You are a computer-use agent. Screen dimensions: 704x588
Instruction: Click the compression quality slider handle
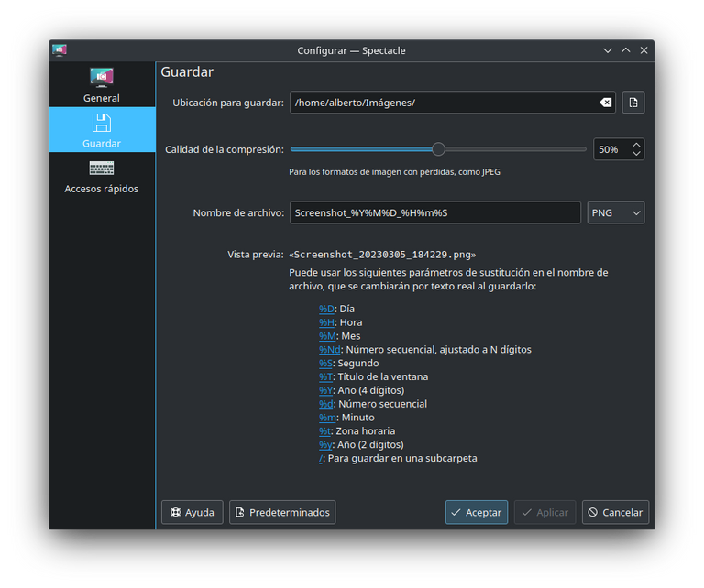pyautogui.click(x=438, y=149)
